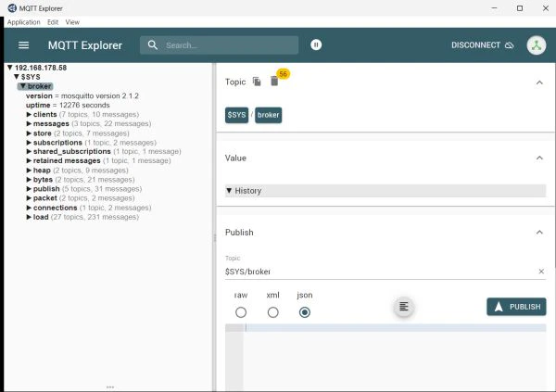This screenshot has width=556, height=392.
Task: Select the raw format radio button
Action: pyautogui.click(x=241, y=312)
